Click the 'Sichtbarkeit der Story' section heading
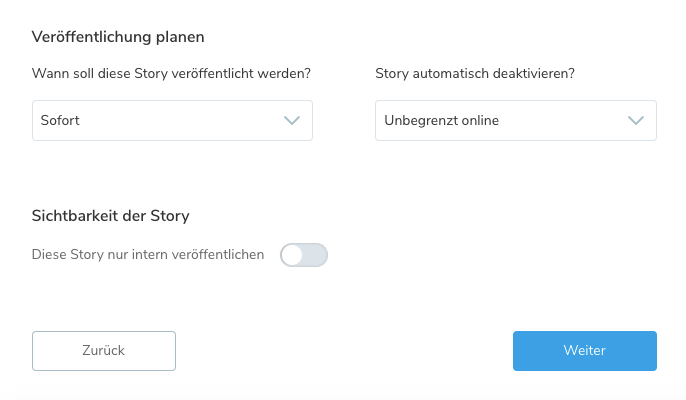This screenshot has height=400, width=686. (110, 215)
